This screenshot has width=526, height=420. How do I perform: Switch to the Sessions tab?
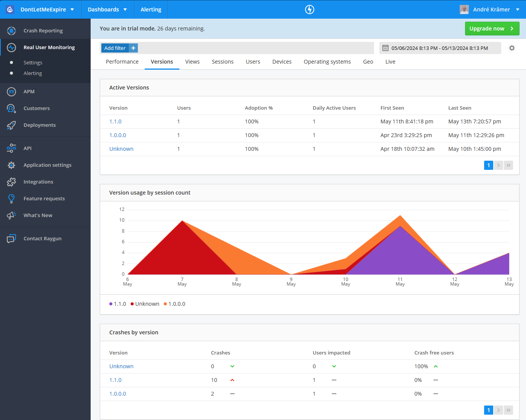click(x=222, y=61)
